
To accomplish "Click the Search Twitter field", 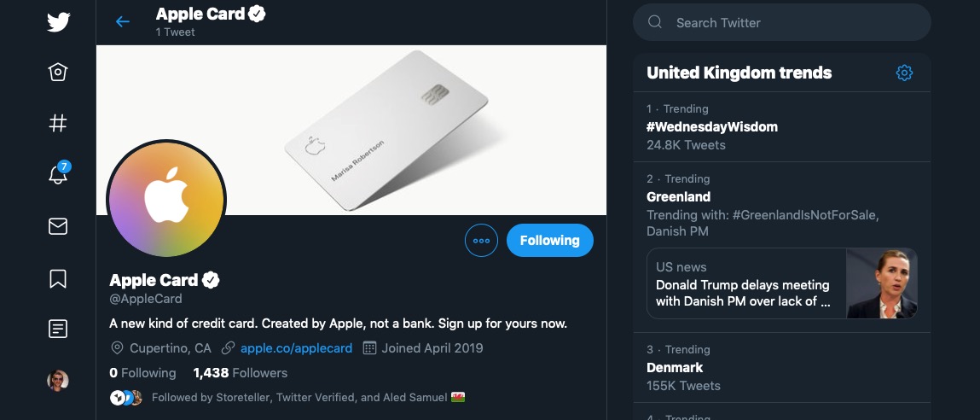I will pyautogui.click(x=782, y=22).
